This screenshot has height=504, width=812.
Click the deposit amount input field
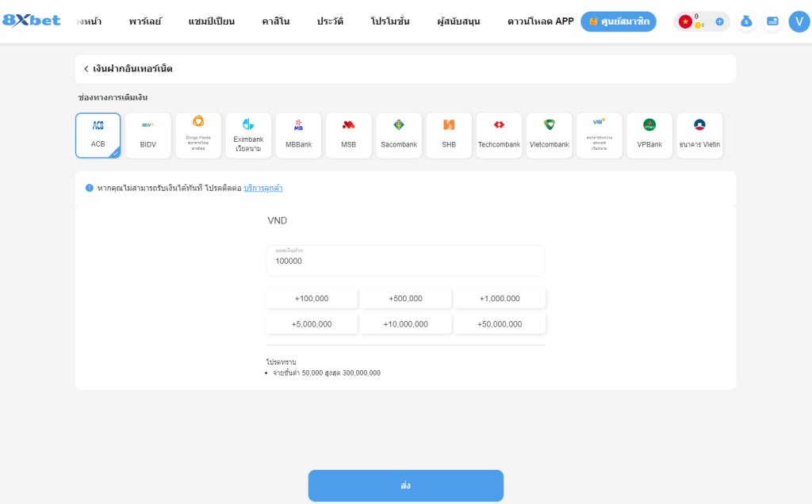click(405, 261)
